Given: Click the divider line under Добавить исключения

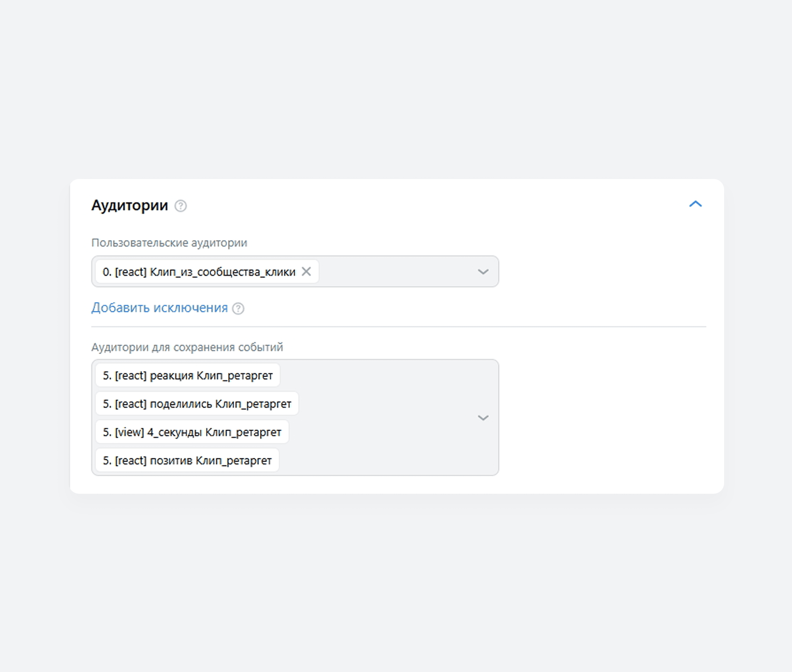Looking at the screenshot, I should tap(399, 326).
